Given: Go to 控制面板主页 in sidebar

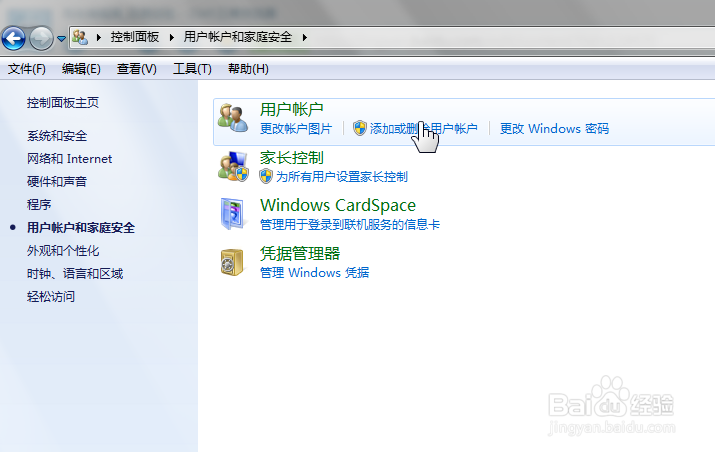Looking at the screenshot, I should click(63, 103).
